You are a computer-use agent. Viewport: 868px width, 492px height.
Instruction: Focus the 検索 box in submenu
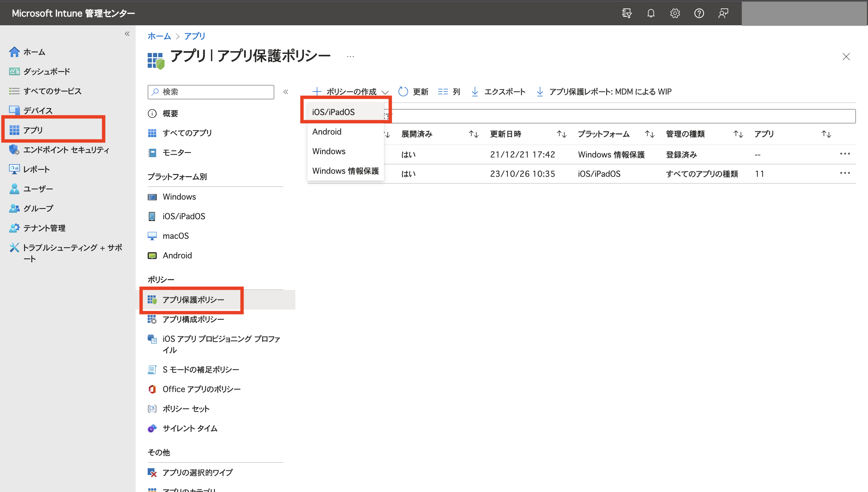click(x=211, y=92)
